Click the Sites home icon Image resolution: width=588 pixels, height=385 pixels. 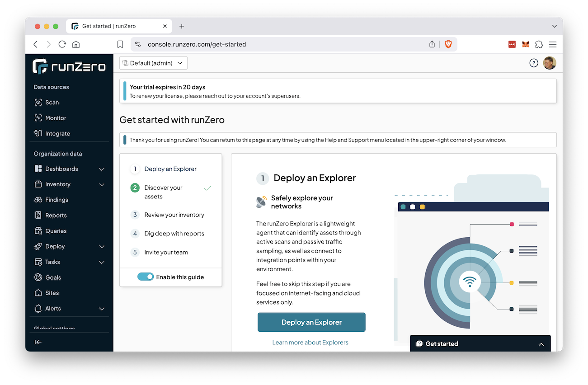[x=38, y=293]
